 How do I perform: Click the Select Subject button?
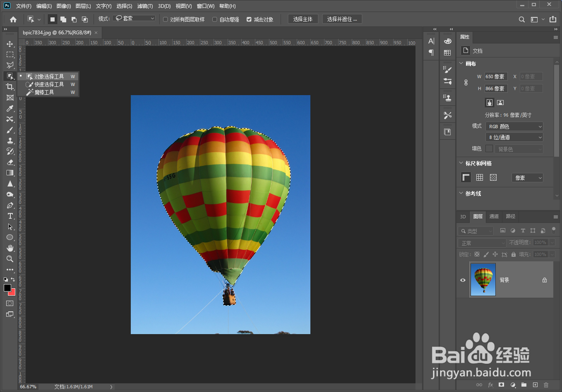[303, 19]
